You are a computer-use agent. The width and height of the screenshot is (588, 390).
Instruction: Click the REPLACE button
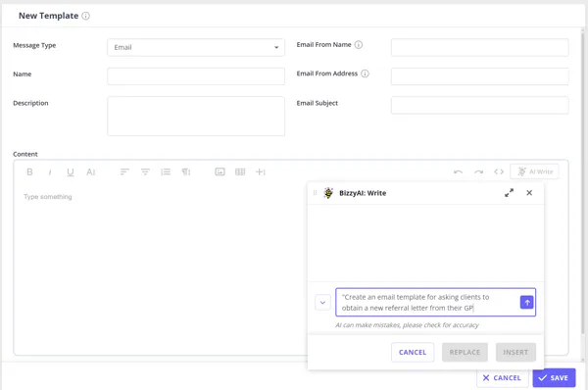pyautogui.click(x=465, y=352)
